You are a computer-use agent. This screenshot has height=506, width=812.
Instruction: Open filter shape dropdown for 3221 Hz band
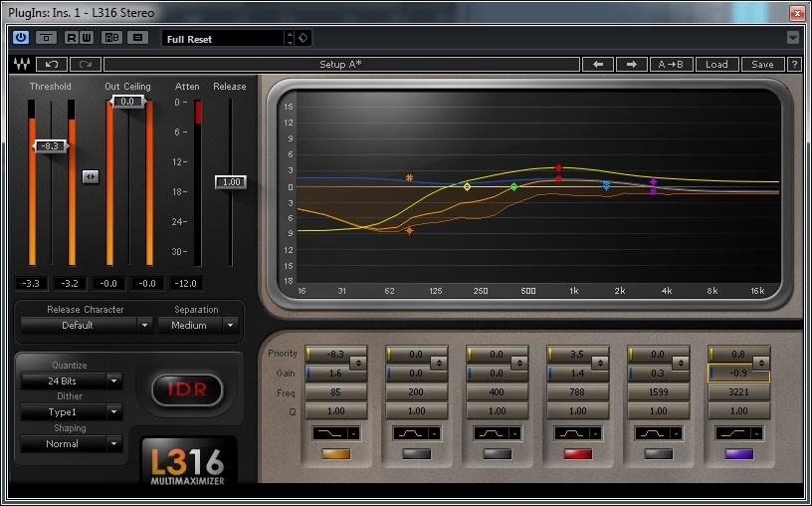[739, 433]
